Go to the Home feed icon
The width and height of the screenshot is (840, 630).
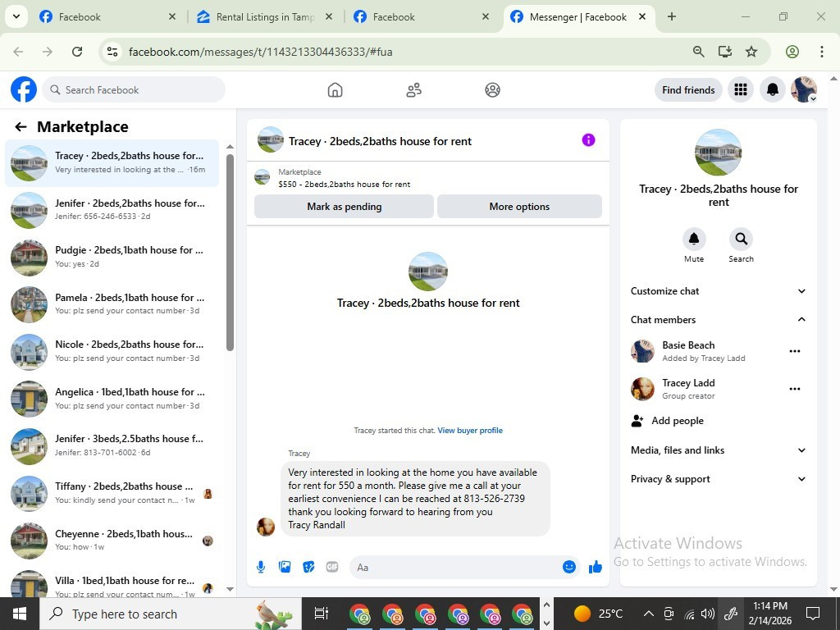click(335, 89)
